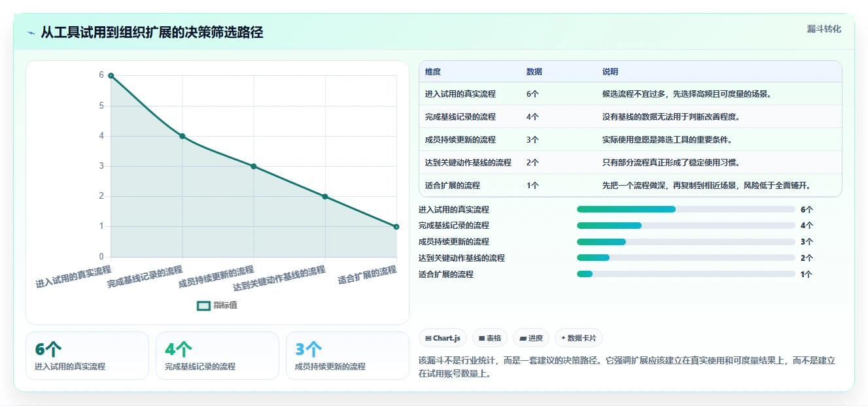Click the 数据卡片 tag chip
Viewport: 868px width, 406px height.
point(578,338)
